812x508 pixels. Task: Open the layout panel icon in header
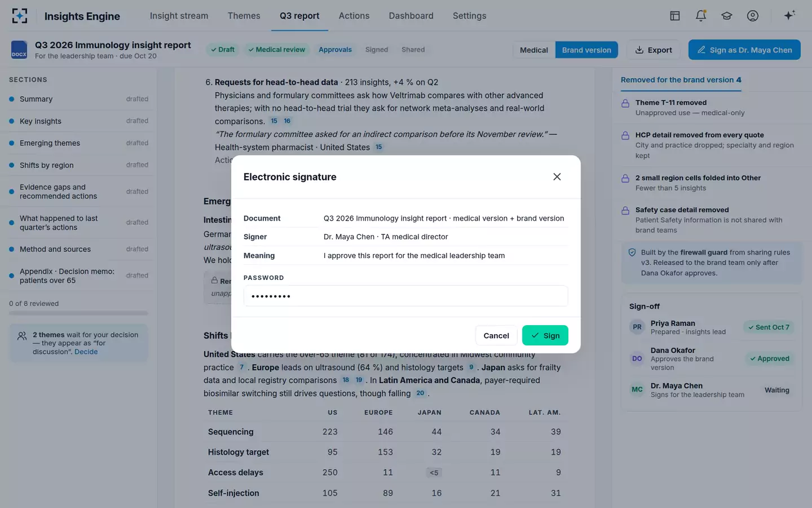tap(674, 16)
